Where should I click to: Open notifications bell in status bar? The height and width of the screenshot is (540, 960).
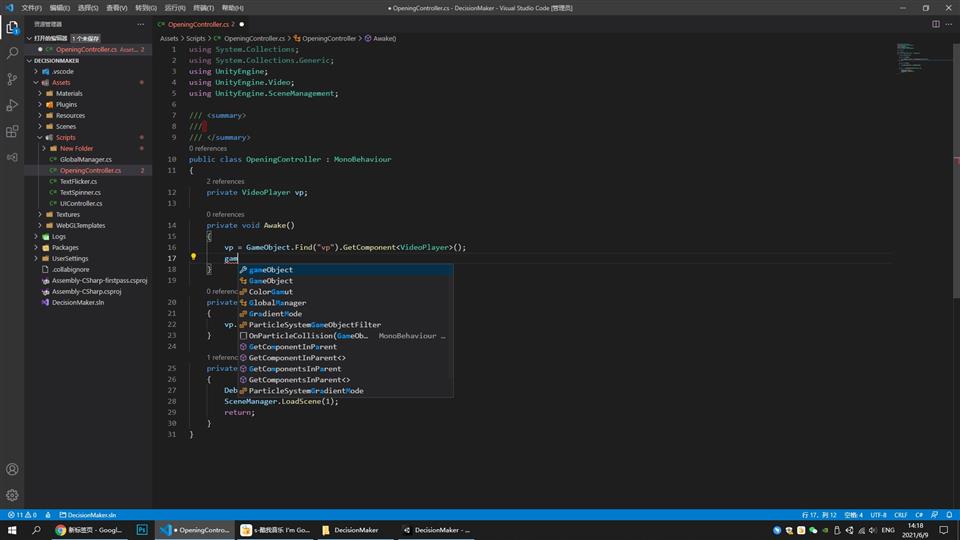[949, 515]
